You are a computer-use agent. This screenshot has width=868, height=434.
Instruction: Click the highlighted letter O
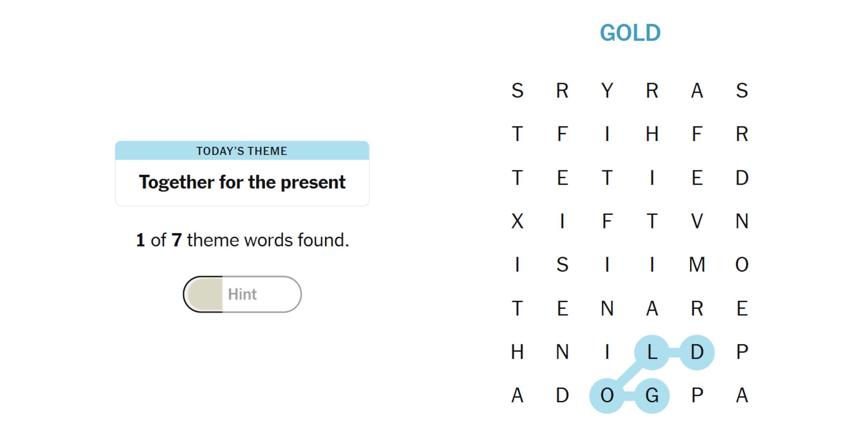click(x=607, y=395)
